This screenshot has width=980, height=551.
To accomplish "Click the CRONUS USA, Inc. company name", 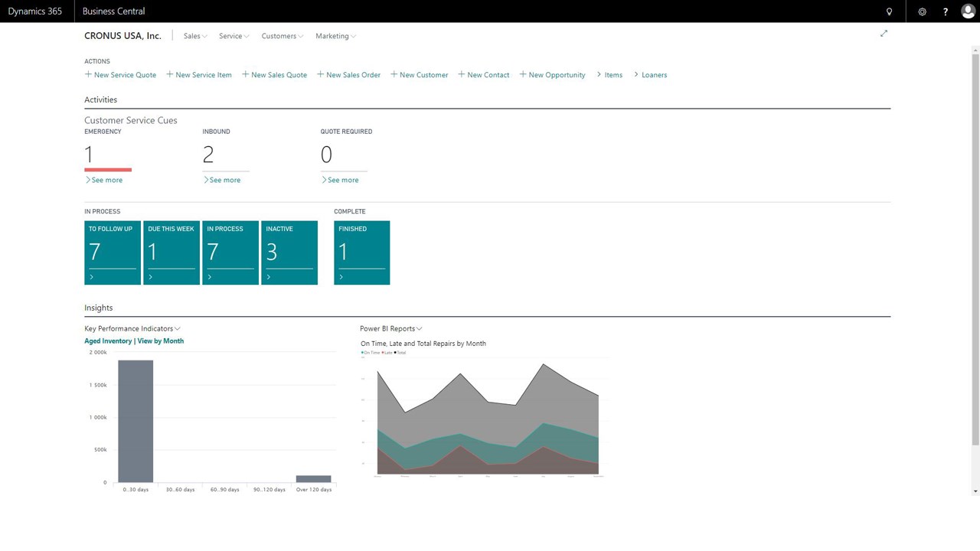I will click(x=122, y=36).
